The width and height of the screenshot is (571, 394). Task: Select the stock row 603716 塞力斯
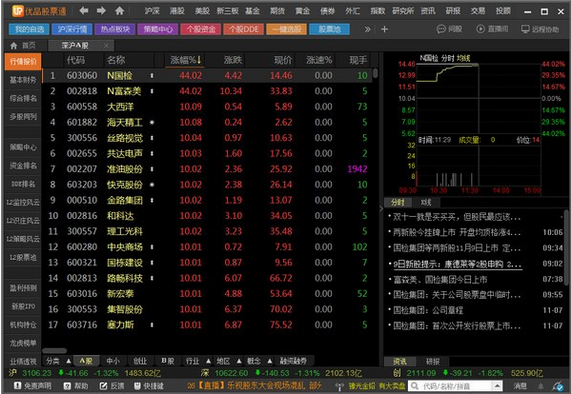(x=208, y=325)
